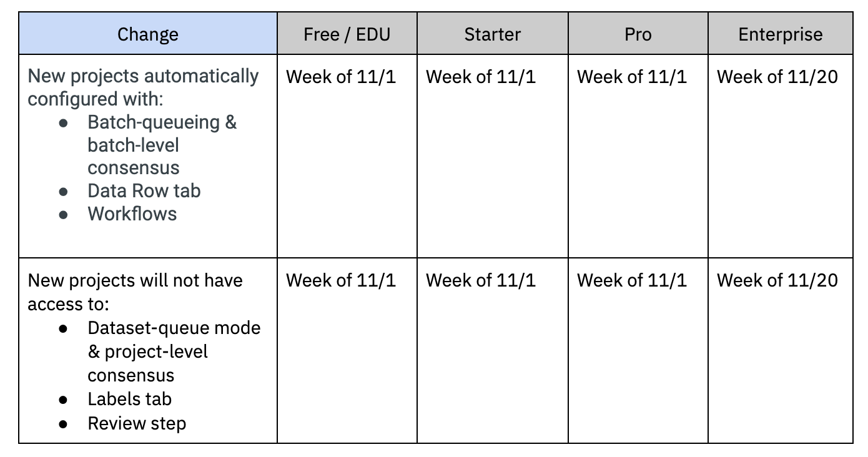Viewport: 868px width, 457px height.
Task: Select the Free / EDU header cell
Action: [x=347, y=34]
